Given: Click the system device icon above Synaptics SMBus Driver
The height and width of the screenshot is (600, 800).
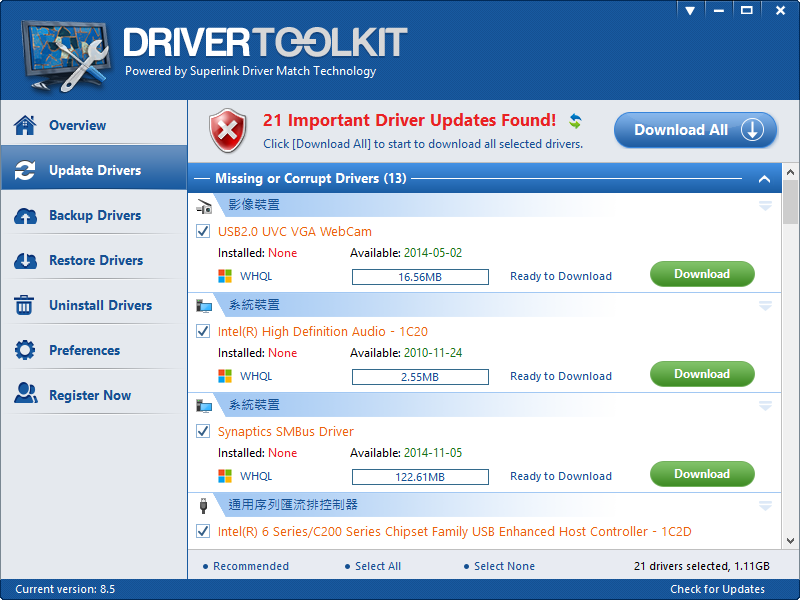Looking at the screenshot, I should pos(204,406).
